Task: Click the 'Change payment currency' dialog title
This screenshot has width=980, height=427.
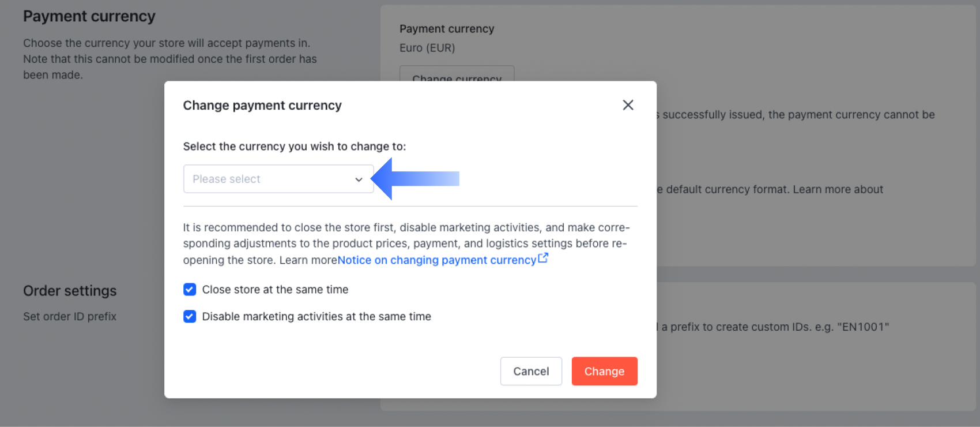Action: [262, 106]
